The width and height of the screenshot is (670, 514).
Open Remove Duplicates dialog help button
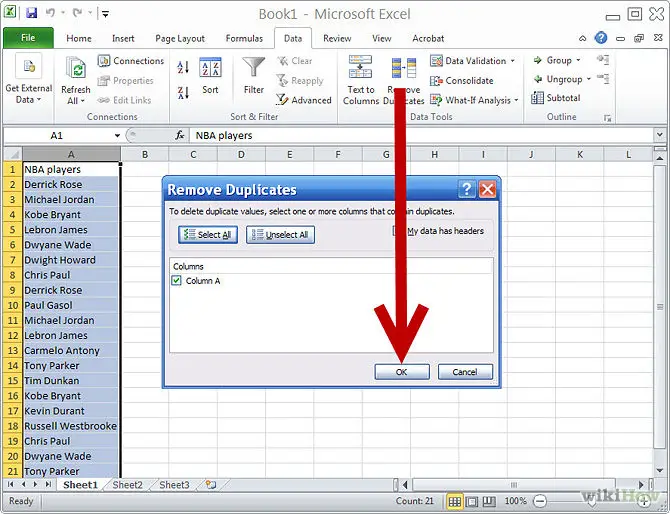(467, 189)
